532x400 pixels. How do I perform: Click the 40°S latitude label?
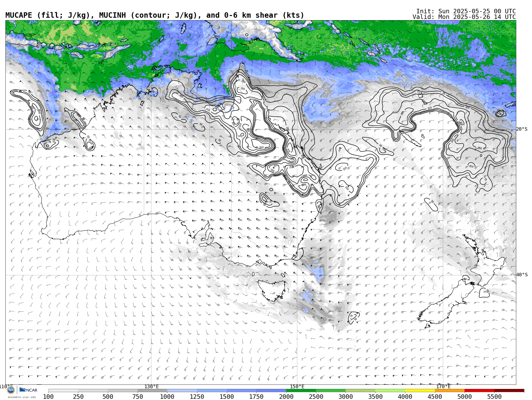[522, 275]
